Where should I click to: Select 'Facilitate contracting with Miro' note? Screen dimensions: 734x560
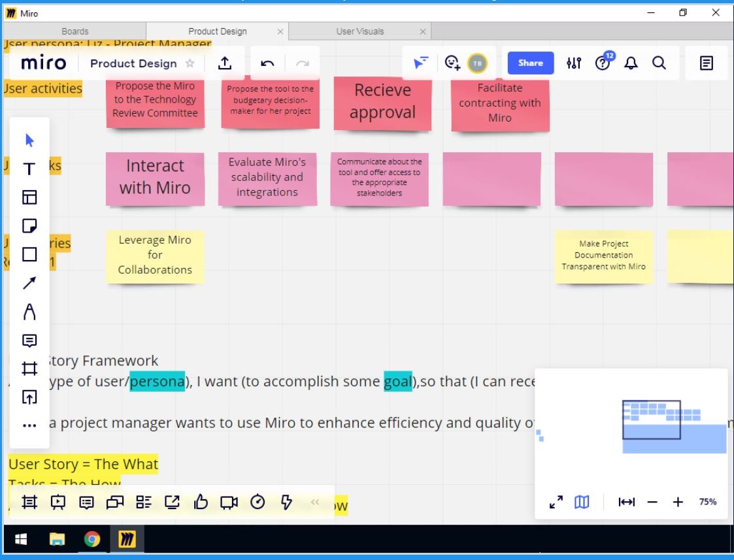[500, 104]
